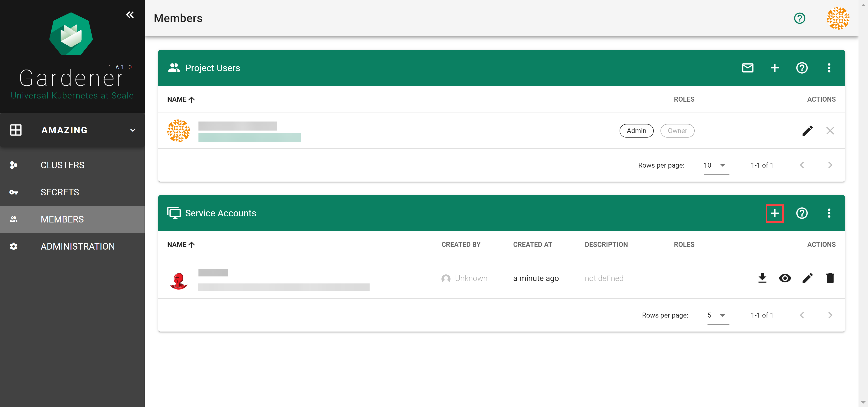Click the help icon in the top bar
Image resolution: width=868 pixels, height=407 pixels.
[x=800, y=18]
